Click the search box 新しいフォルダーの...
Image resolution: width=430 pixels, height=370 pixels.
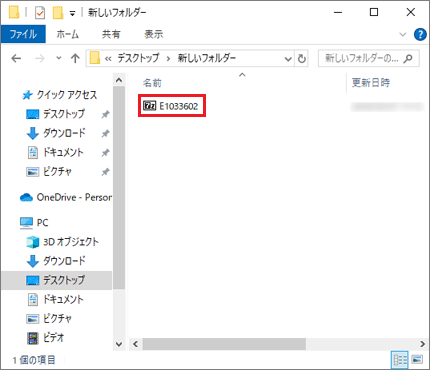pyautogui.click(x=369, y=58)
